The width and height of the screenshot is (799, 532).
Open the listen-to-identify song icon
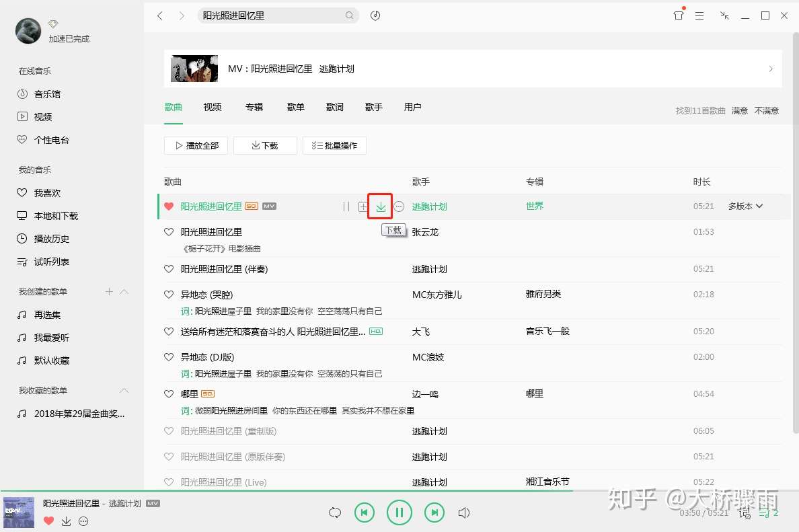pos(375,15)
